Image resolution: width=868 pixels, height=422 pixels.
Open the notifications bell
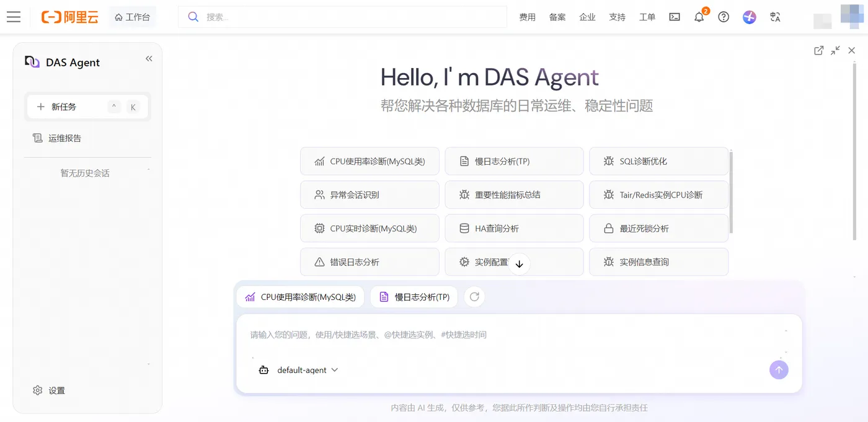[x=699, y=17]
